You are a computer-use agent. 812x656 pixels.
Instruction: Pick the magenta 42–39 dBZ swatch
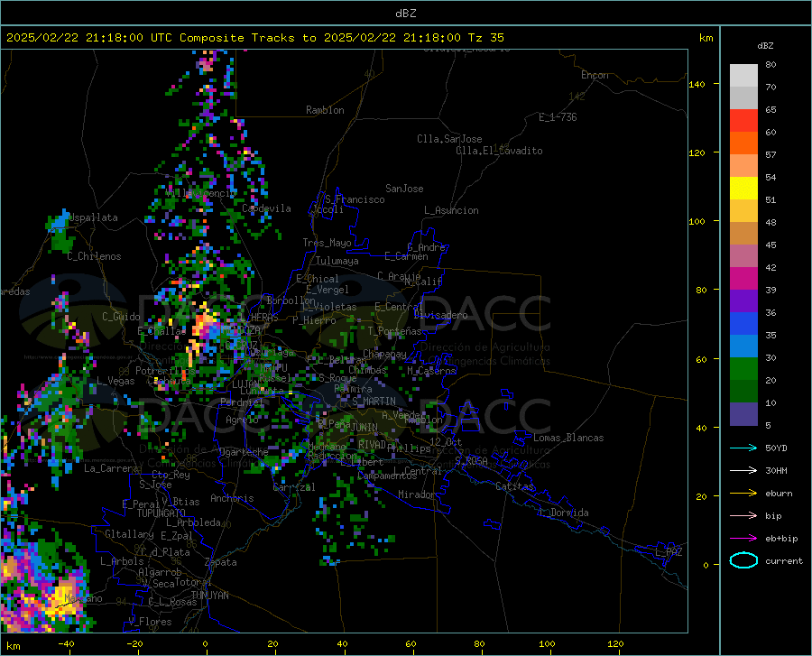pyautogui.click(x=743, y=279)
